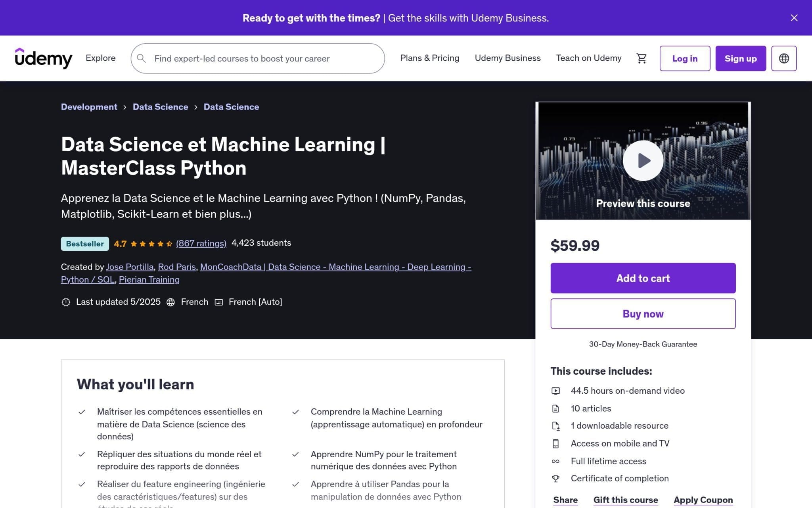This screenshot has height=508, width=812.
Task: Click the star rating icons
Action: coord(151,244)
